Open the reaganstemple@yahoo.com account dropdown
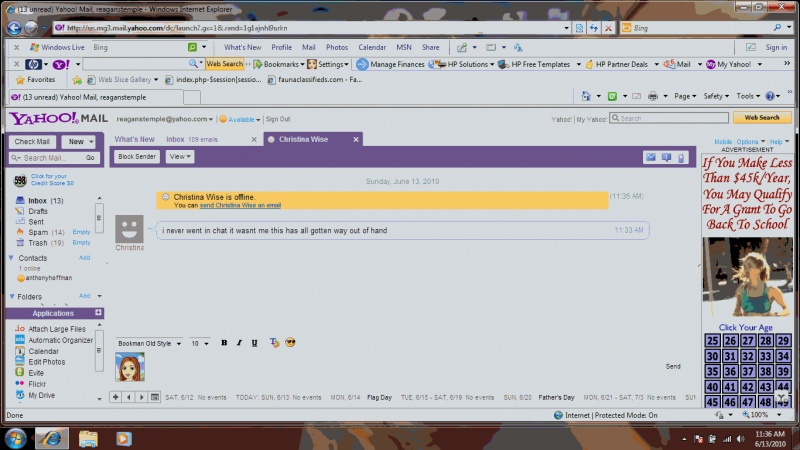 (164, 119)
